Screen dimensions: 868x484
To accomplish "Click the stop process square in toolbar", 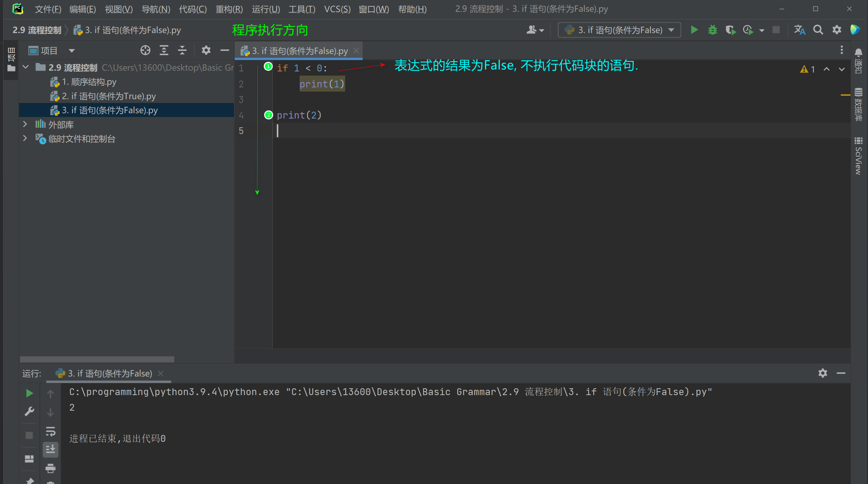I will pos(776,30).
